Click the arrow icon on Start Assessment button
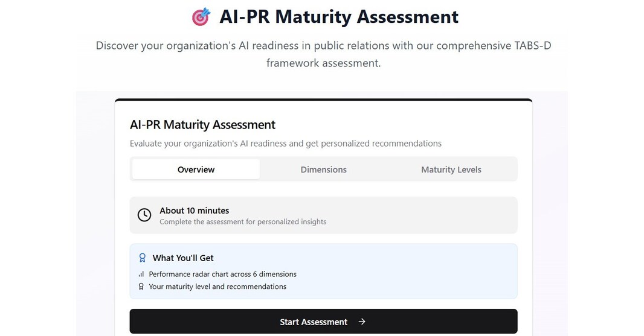 361,322
